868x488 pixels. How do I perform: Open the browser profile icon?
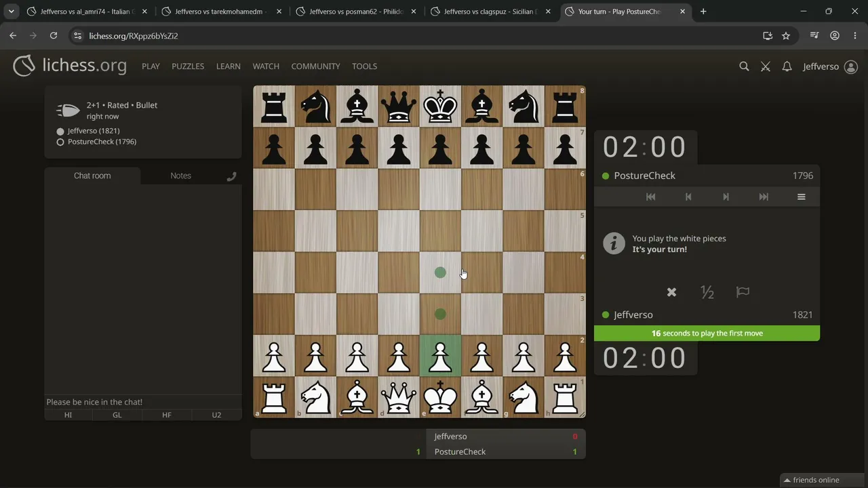pyautogui.click(x=835, y=36)
